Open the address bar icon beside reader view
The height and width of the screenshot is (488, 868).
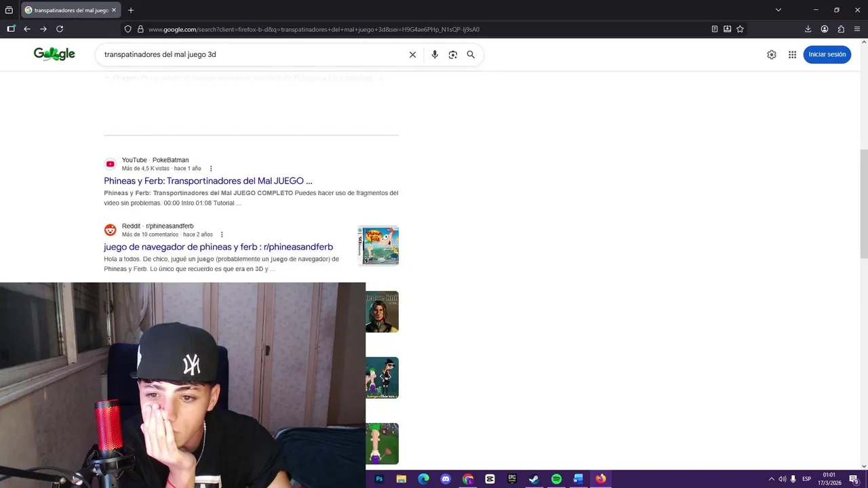click(727, 29)
